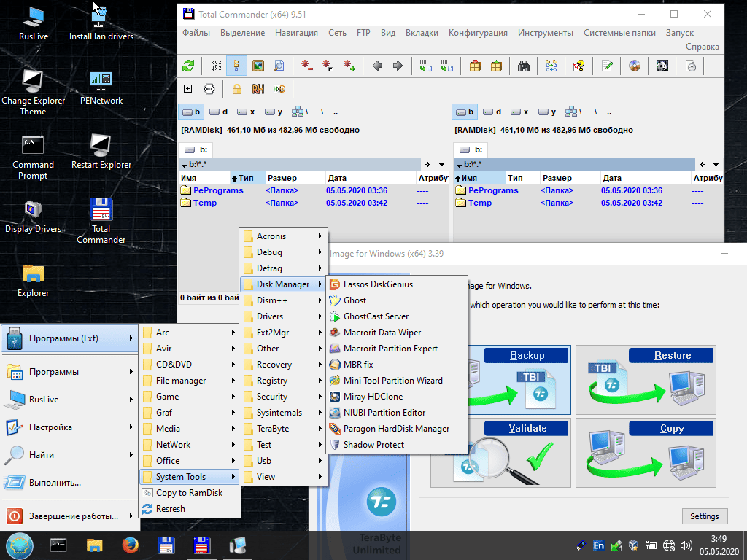
Task: Open the thumbnail view picture icon in toolbar
Action: (258, 66)
